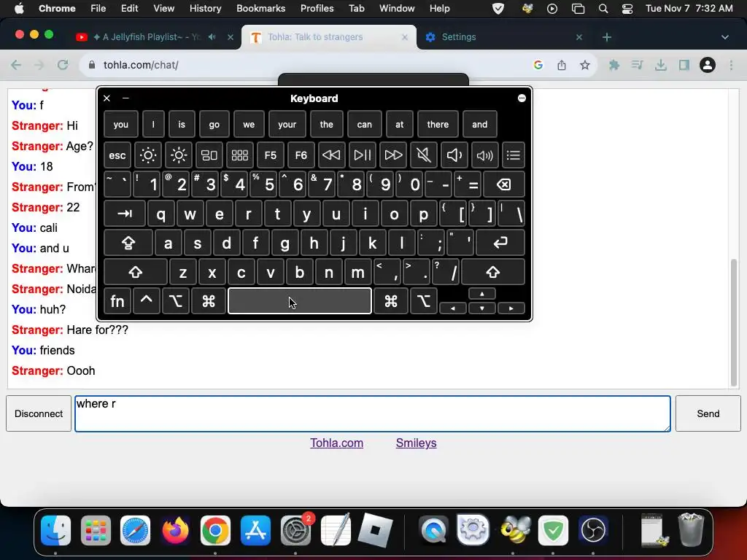Click the right arrow key
747x560 pixels.
[511, 308]
